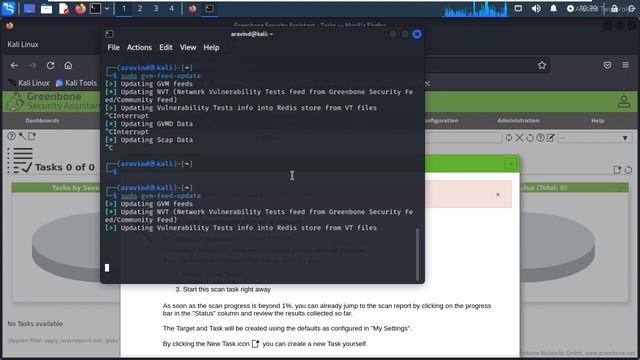Go back in Firefox
Screen dimensions: 640x360
pos(15,65)
